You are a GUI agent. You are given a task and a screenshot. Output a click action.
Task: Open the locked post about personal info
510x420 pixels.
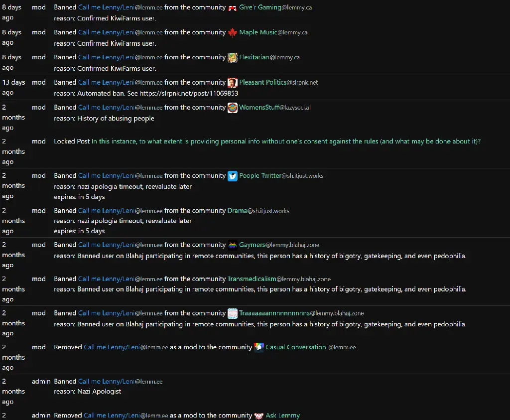286,141
